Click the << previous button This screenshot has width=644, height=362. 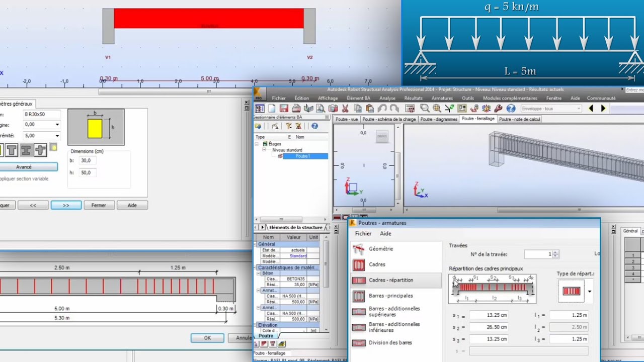coord(33,205)
